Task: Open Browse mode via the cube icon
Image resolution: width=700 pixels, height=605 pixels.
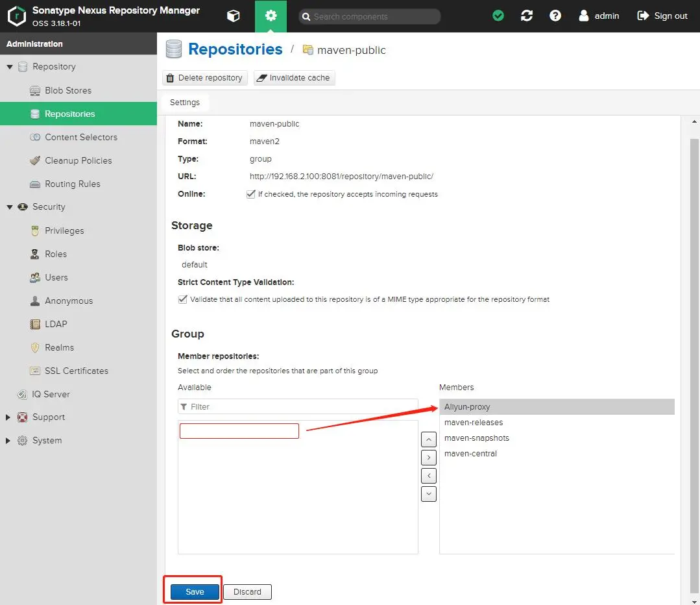Action: point(233,16)
